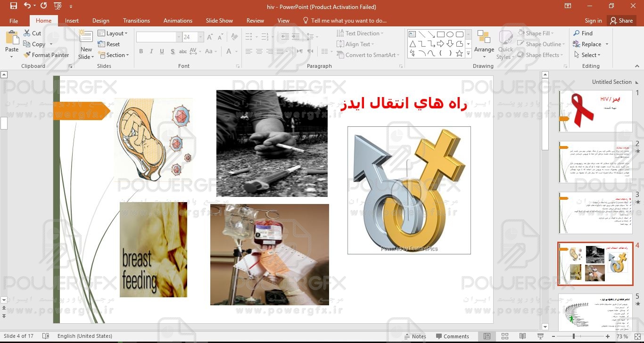Image resolution: width=644 pixels, height=343 pixels.
Task: Toggle Bold formatting
Action: click(141, 52)
